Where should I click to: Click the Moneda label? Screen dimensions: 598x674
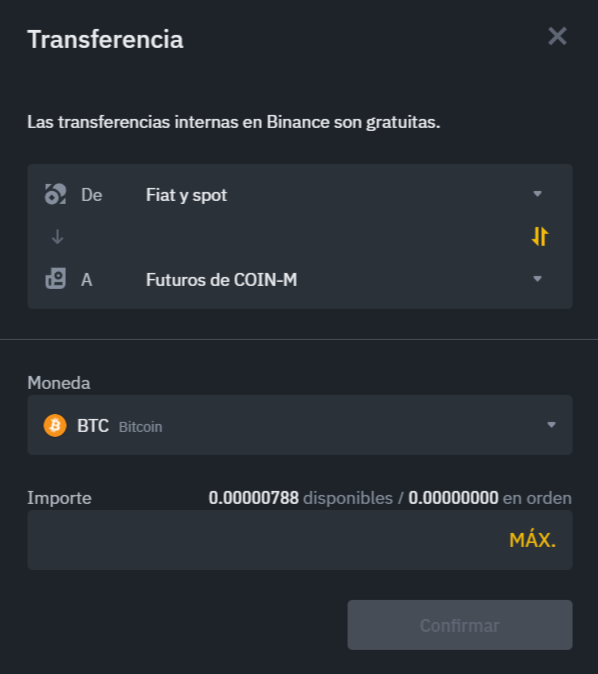tap(59, 383)
